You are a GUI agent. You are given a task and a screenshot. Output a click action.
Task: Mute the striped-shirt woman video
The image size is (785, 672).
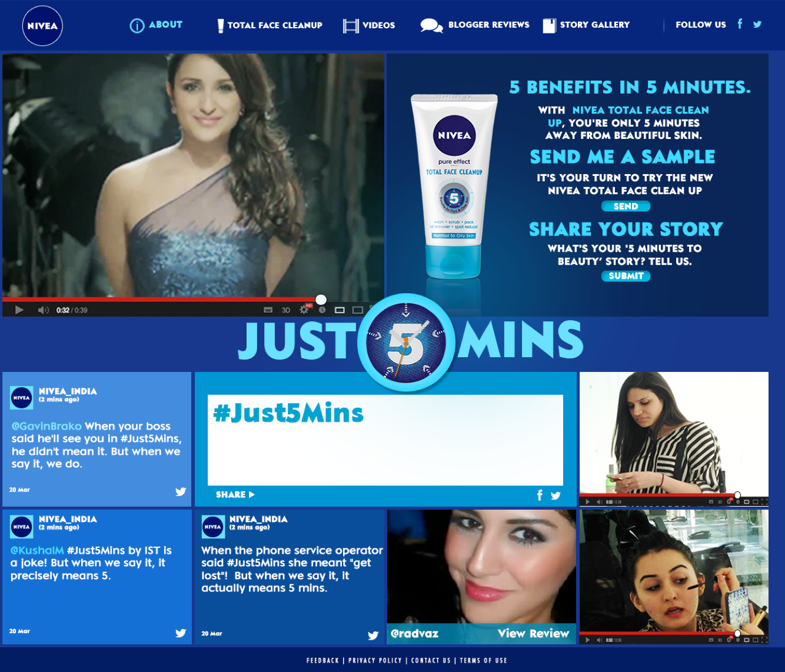coord(600,502)
